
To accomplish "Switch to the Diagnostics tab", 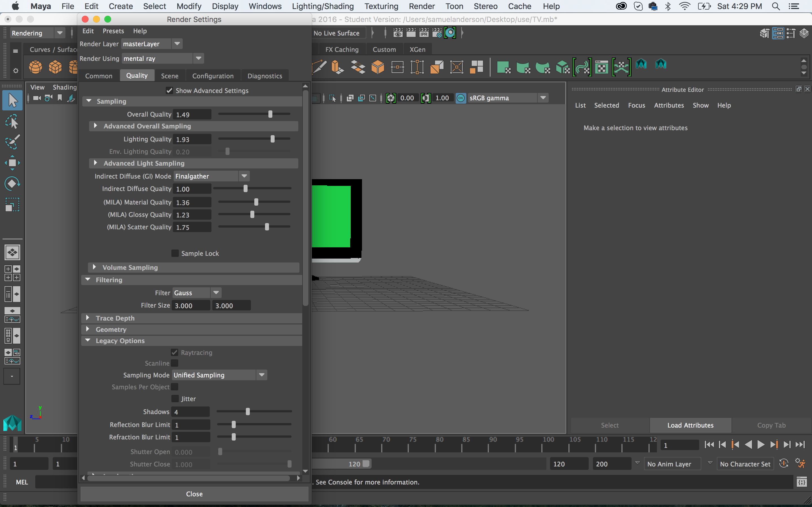I will tap(265, 75).
